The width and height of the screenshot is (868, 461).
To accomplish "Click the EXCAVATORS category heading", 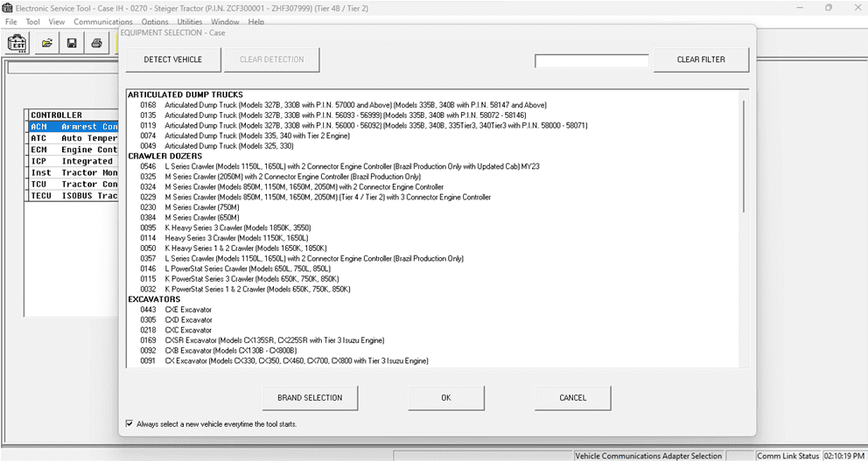I will 154,299.
